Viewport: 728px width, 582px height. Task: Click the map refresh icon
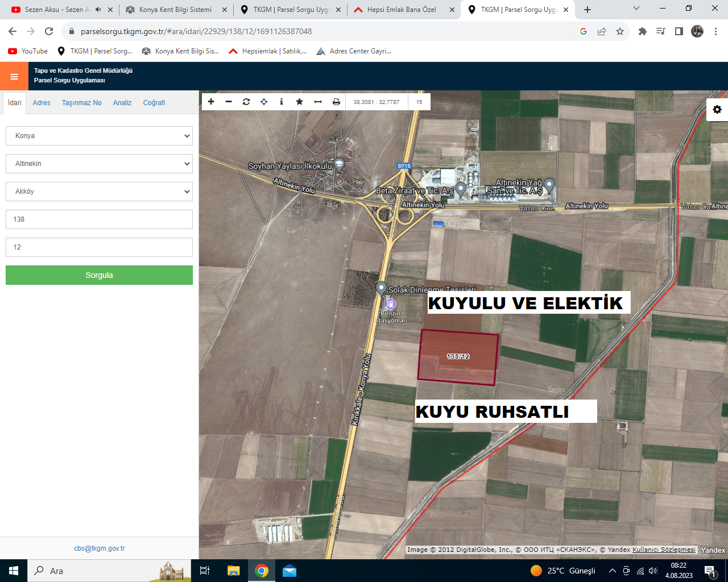coord(246,102)
